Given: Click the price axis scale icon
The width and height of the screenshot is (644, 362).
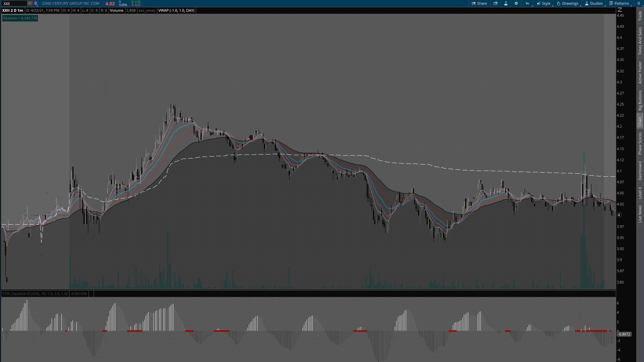Looking at the screenshot, I should [x=620, y=10].
